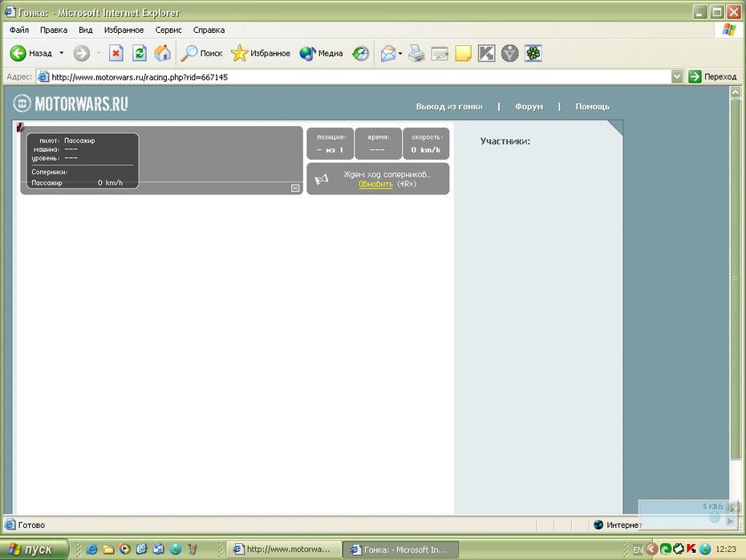Click the Выход из гонки link
The width and height of the screenshot is (746, 560).
point(448,107)
